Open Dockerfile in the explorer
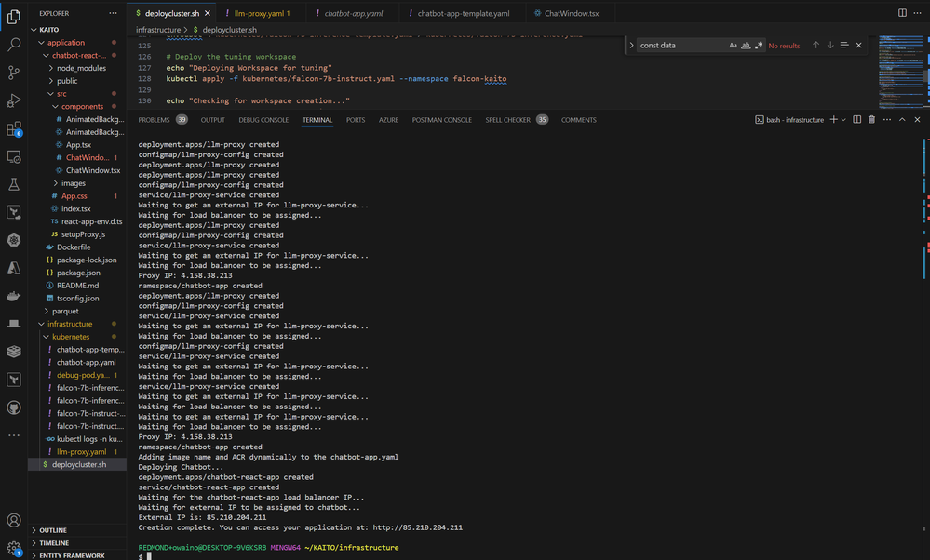The width and height of the screenshot is (930, 560). coord(74,247)
